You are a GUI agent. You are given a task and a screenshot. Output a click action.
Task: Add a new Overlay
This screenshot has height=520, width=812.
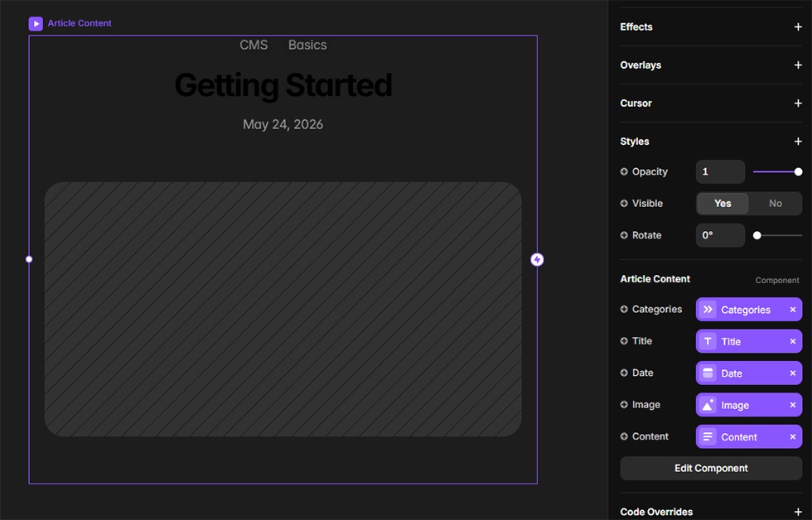click(797, 65)
